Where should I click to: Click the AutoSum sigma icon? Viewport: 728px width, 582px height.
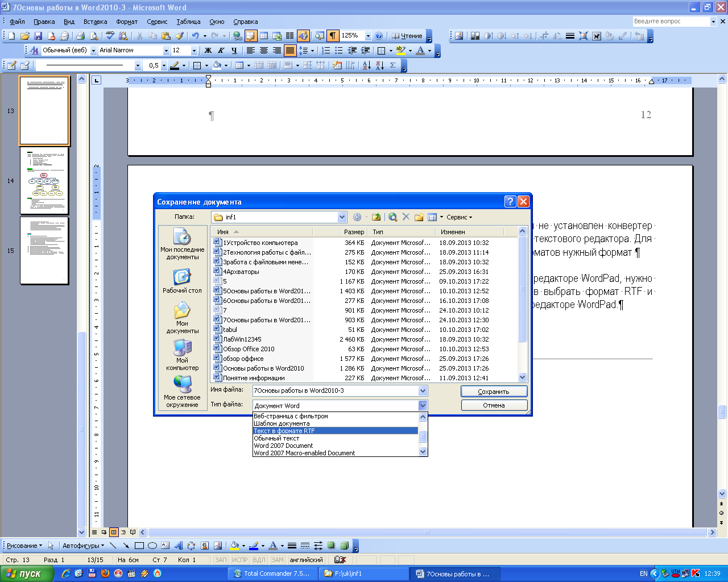coord(392,65)
